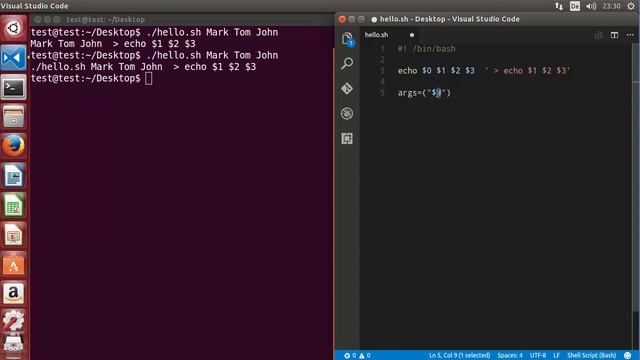The image size is (640, 360).
Task: Open the editor More Actions ellipsis
Action: tap(630, 35)
